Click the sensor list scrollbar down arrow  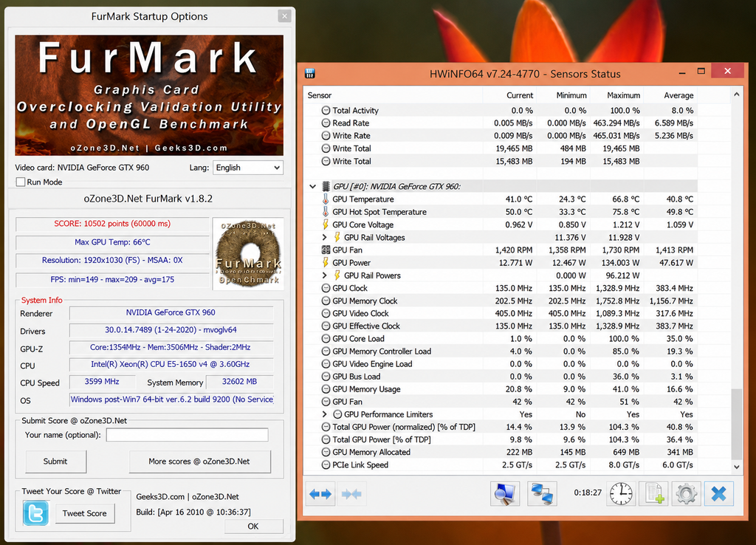click(736, 467)
